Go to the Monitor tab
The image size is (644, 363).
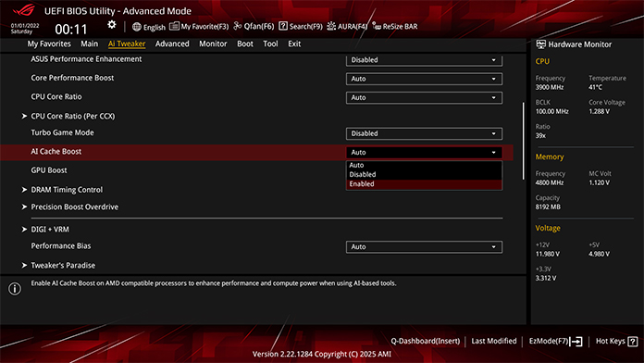click(213, 44)
